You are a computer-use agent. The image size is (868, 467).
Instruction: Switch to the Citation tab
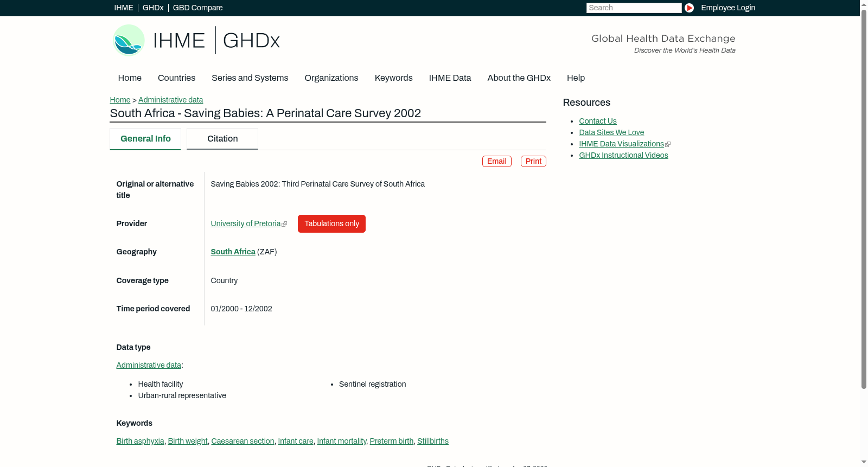222,139
